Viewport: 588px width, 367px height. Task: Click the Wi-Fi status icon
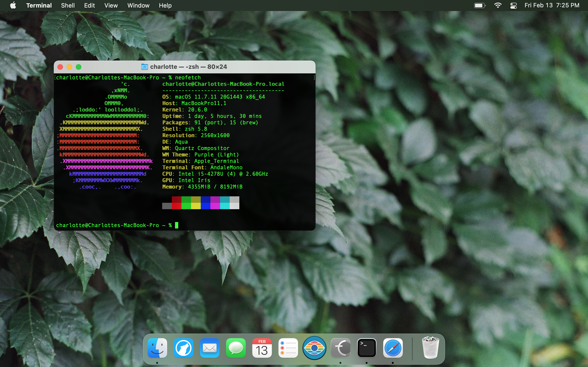pyautogui.click(x=498, y=5)
